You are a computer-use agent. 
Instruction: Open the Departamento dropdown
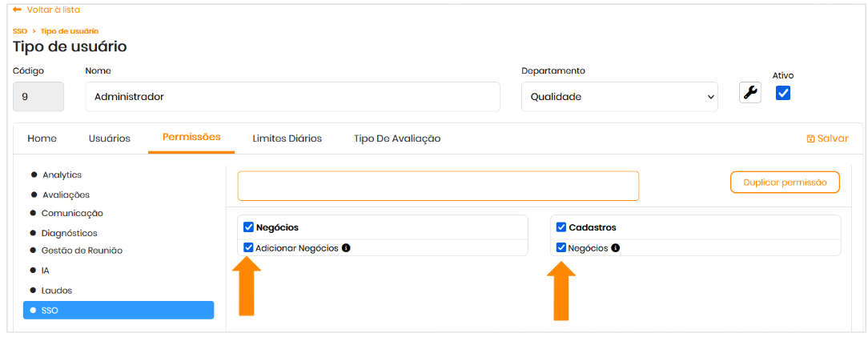[x=619, y=97]
